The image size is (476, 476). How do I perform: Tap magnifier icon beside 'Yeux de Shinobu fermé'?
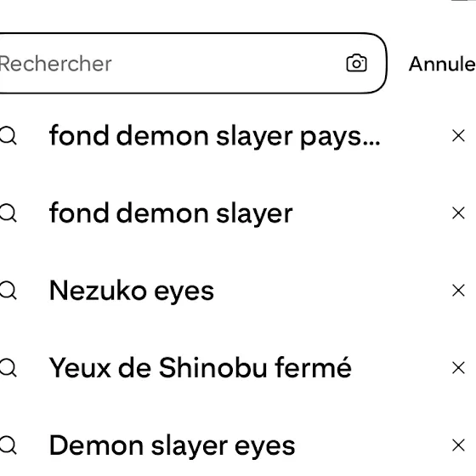[x=8, y=368]
